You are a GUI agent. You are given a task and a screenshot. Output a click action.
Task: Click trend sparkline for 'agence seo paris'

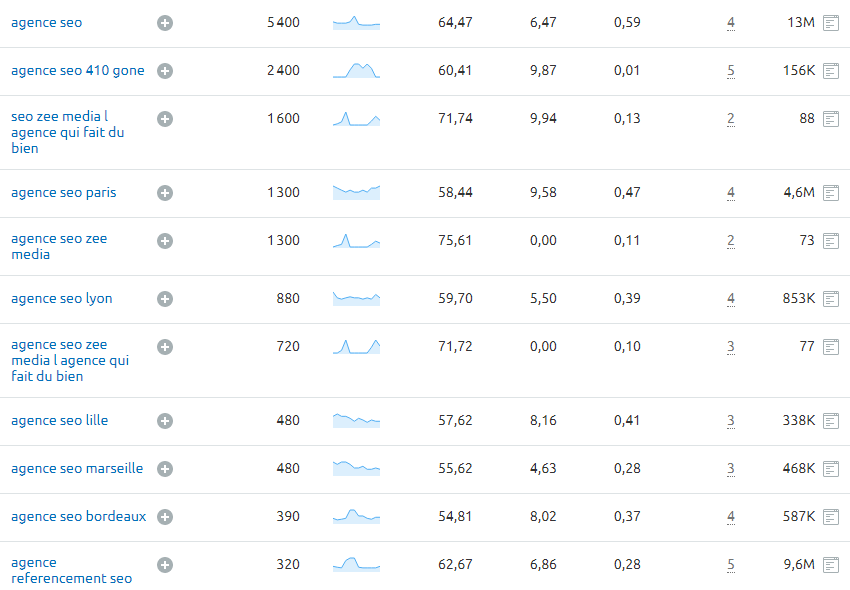356,192
